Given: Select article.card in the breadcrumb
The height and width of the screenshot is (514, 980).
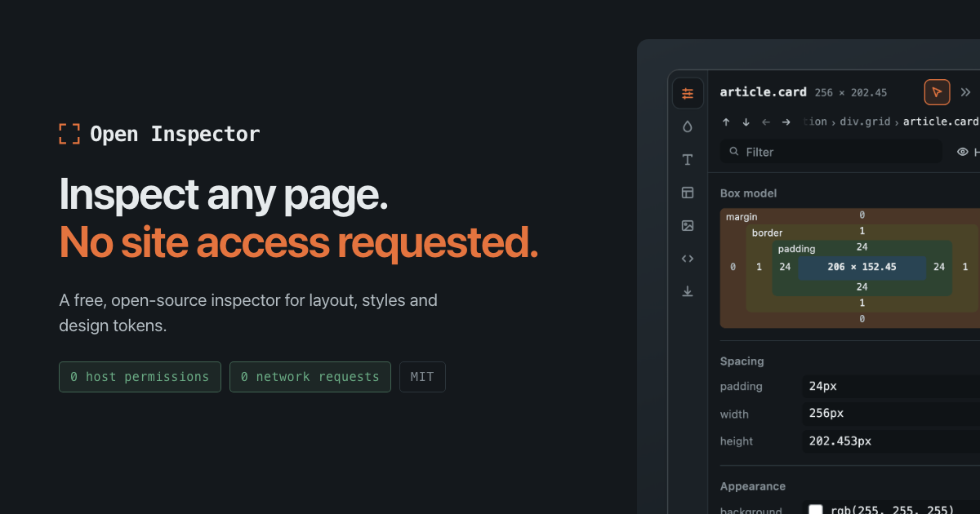Looking at the screenshot, I should [941, 122].
